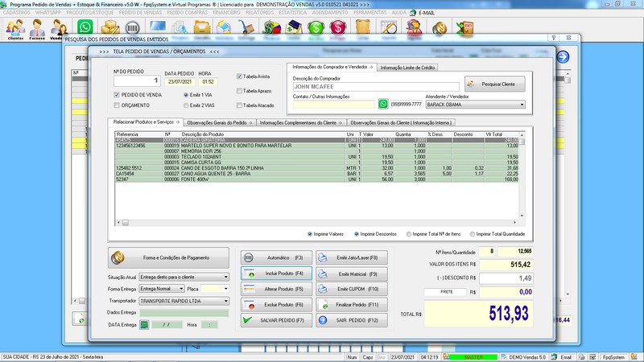
Task: Click the dollar pie chart toolbar icon
Action: click(271, 27)
